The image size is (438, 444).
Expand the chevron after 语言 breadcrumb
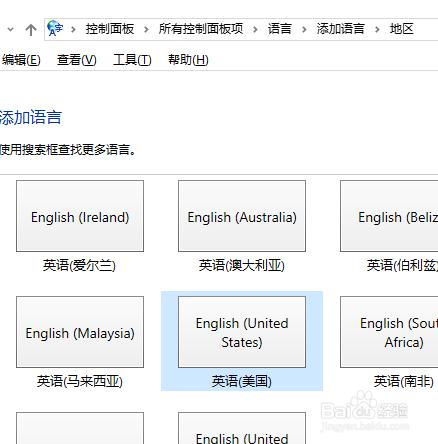click(304, 30)
